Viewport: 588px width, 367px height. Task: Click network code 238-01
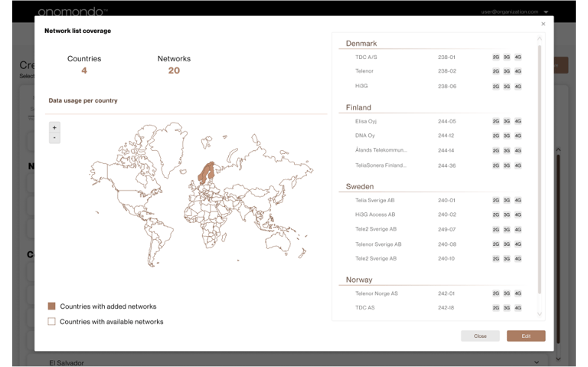click(446, 57)
